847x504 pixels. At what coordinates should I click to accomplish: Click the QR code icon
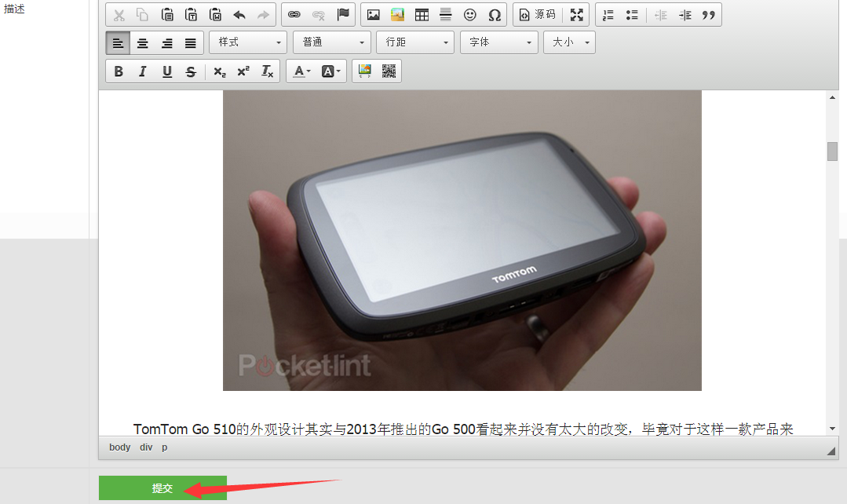point(389,71)
